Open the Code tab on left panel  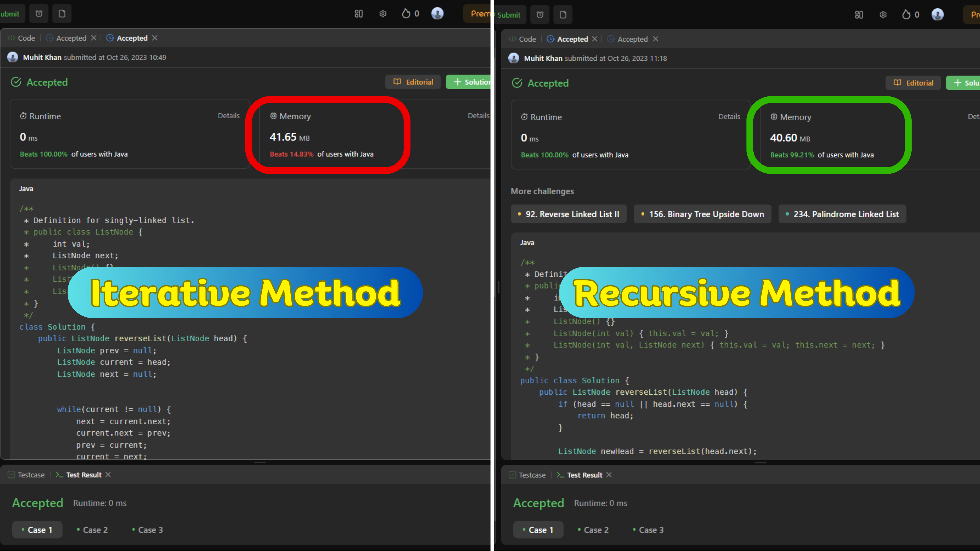click(25, 38)
